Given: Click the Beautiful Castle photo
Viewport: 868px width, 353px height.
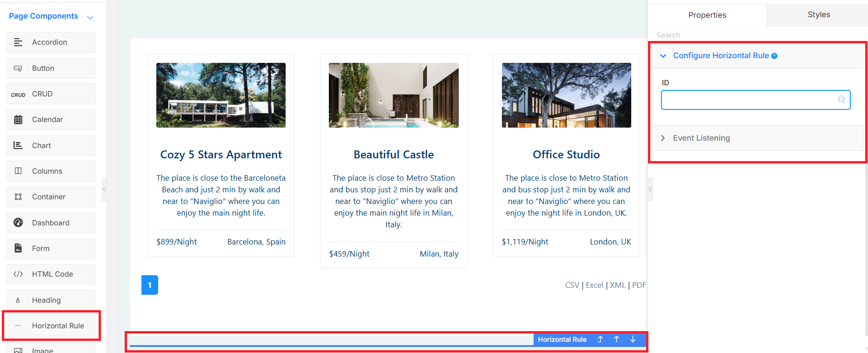Looking at the screenshot, I should pyautogui.click(x=394, y=95).
